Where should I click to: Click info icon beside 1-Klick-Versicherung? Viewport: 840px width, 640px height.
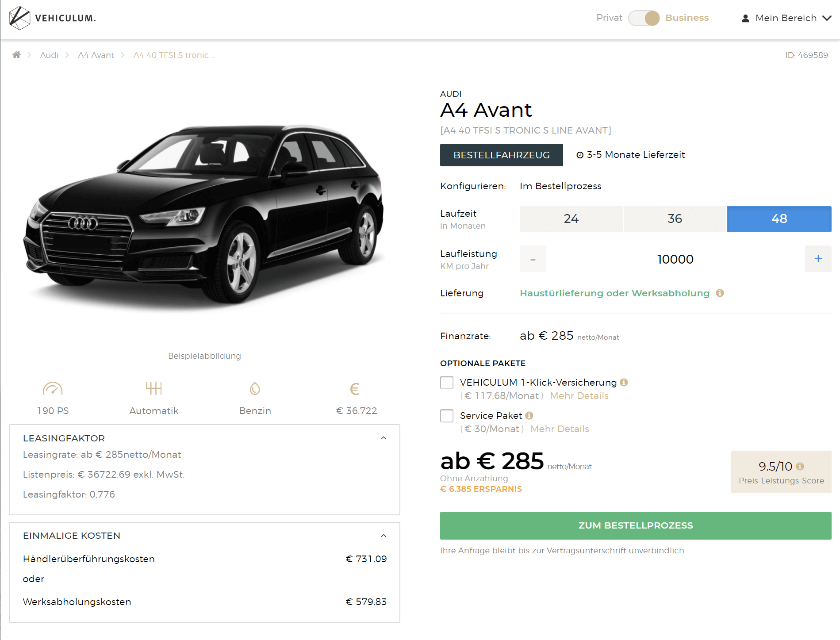tap(624, 382)
